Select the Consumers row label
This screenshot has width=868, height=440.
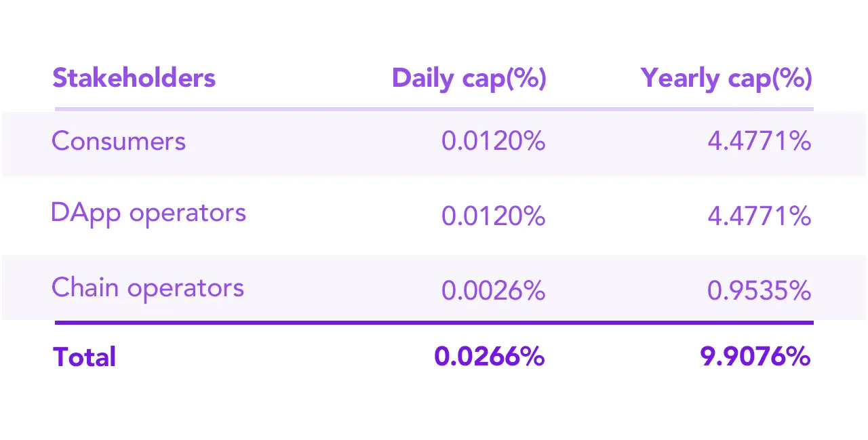[x=119, y=141]
